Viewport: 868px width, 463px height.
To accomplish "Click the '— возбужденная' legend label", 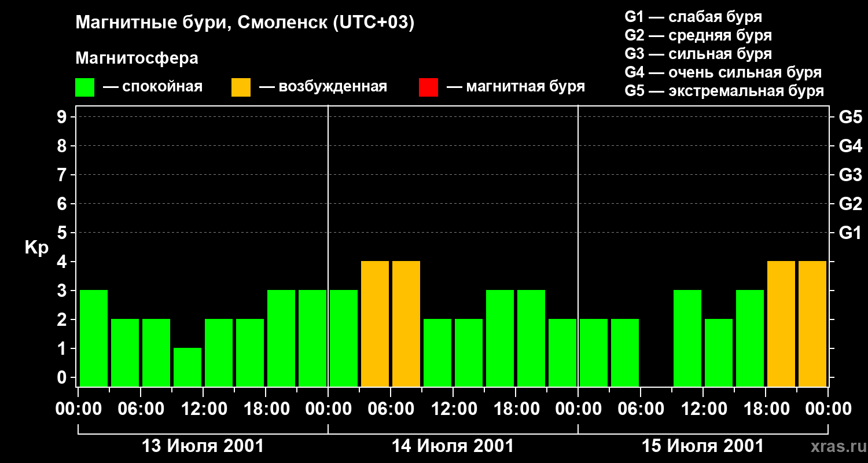I will coord(323,87).
